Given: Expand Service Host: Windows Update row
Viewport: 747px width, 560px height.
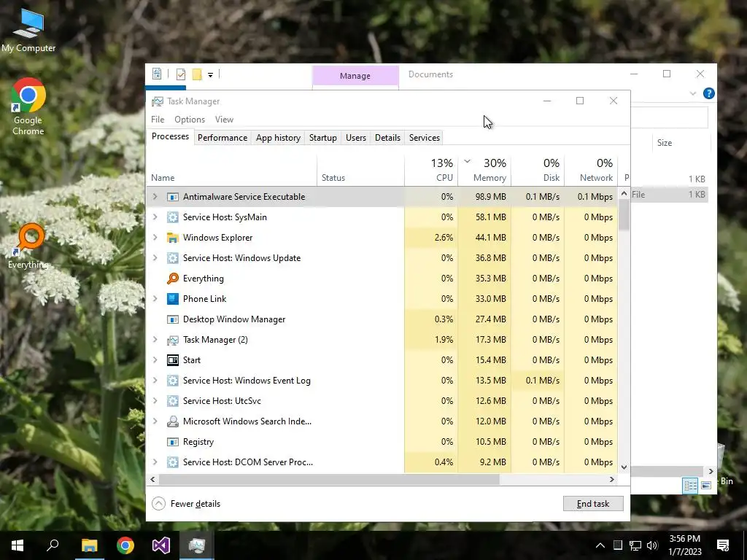Looking at the screenshot, I should 155,257.
